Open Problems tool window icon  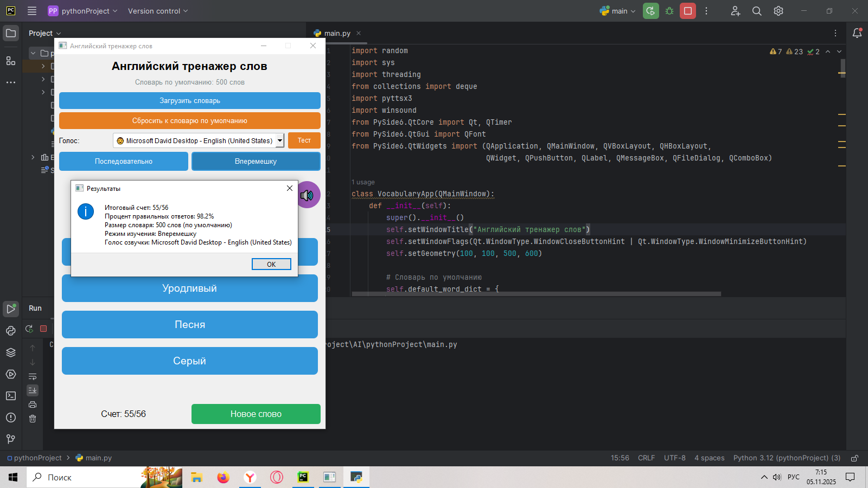[x=11, y=418]
